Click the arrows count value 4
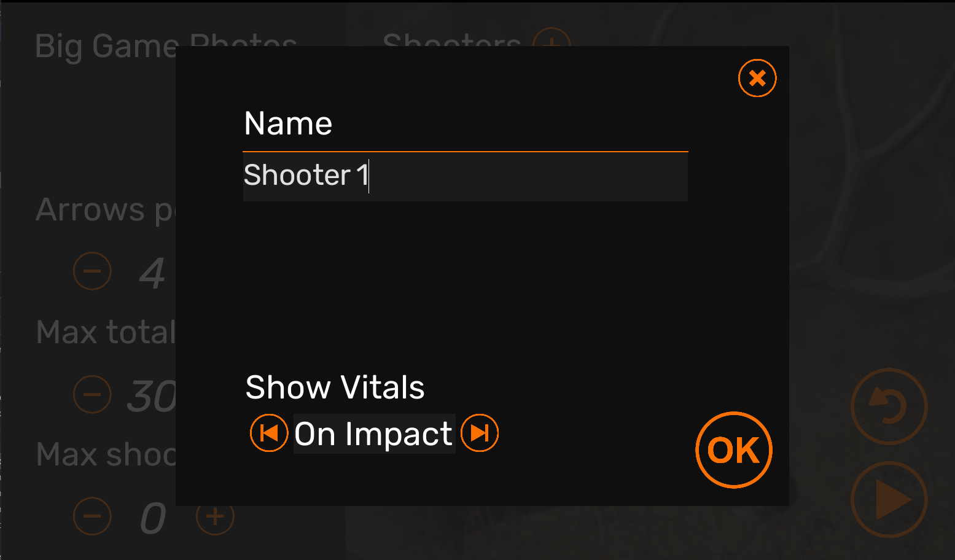955x560 pixels. click(x=152, y=273)
